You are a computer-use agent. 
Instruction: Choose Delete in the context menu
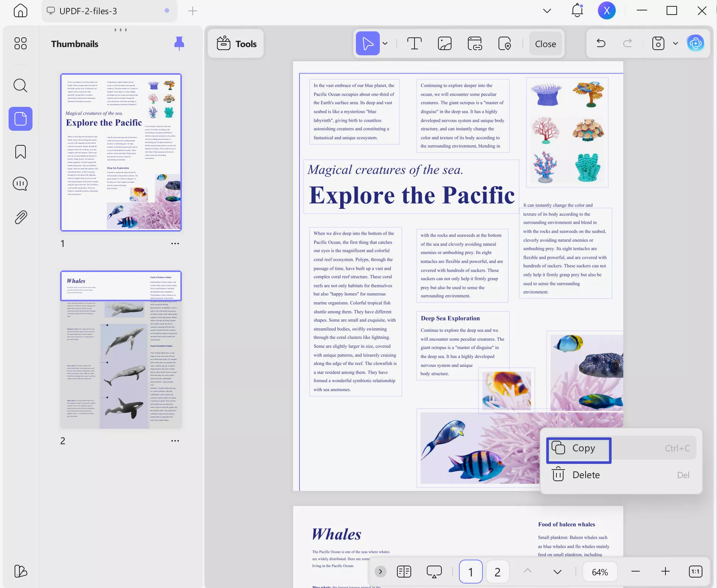click(x=586, y=475)
